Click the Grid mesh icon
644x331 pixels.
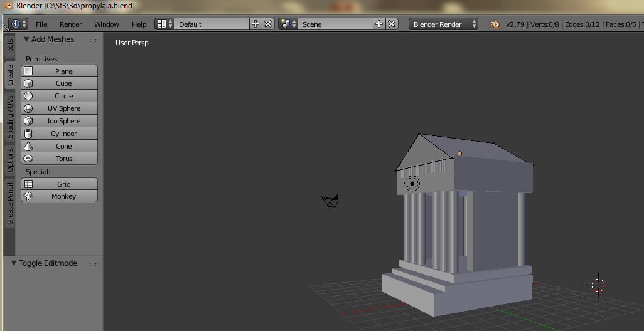tap(28, 184)
